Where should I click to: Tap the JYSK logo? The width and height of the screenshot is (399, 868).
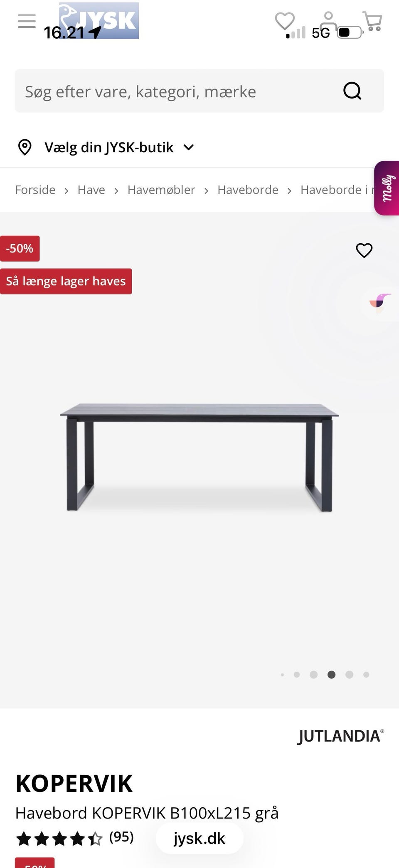click(x=99, y=21)
